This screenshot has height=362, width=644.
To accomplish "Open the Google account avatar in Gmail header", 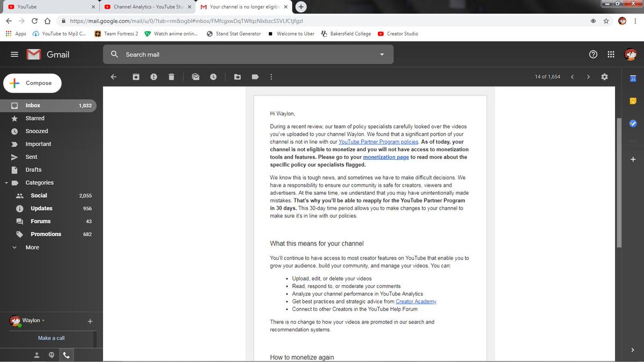I will (630, 54).
